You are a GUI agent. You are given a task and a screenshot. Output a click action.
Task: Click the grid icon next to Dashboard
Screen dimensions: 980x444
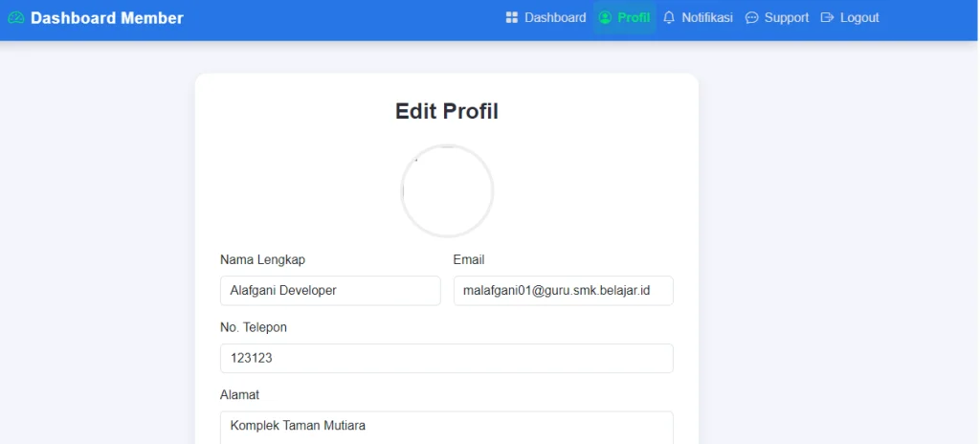click(x=512, y=17)
